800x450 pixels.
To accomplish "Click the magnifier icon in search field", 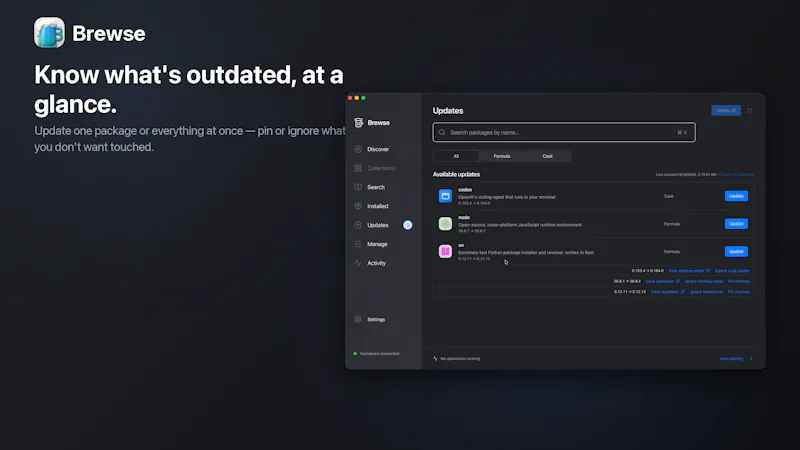I will [442, 133].
